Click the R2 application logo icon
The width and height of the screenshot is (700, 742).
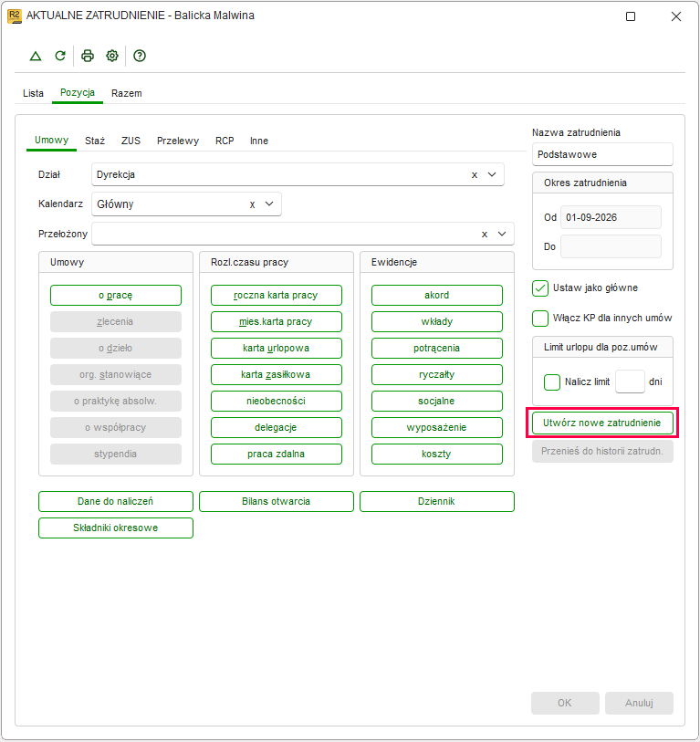15,16
